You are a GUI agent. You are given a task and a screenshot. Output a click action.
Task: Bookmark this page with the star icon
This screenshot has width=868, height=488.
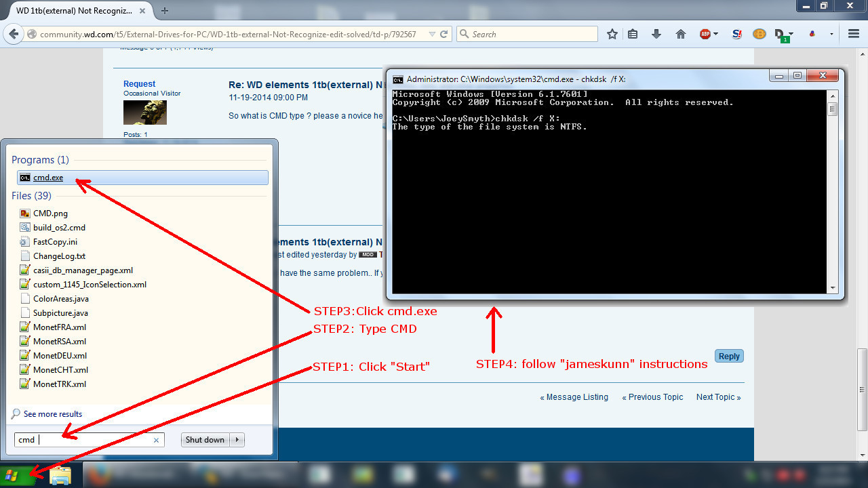[612, 34]
